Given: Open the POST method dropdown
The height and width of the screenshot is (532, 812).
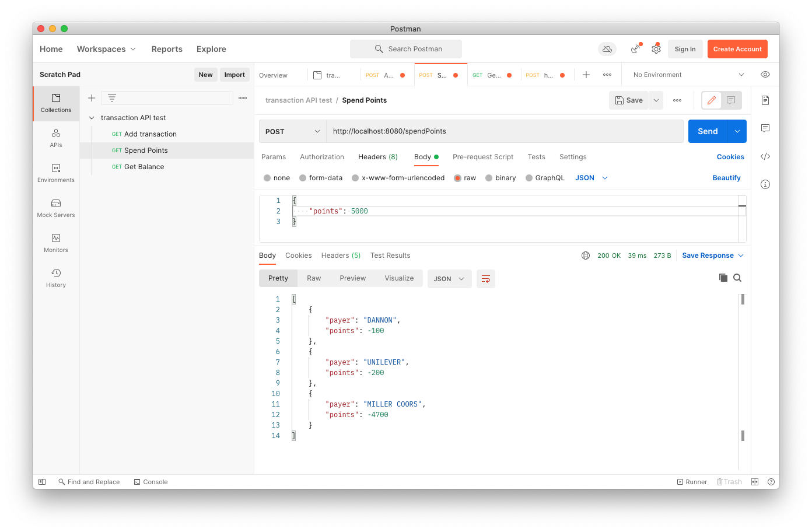Looking at the screenshot, I should click(292, 131).
